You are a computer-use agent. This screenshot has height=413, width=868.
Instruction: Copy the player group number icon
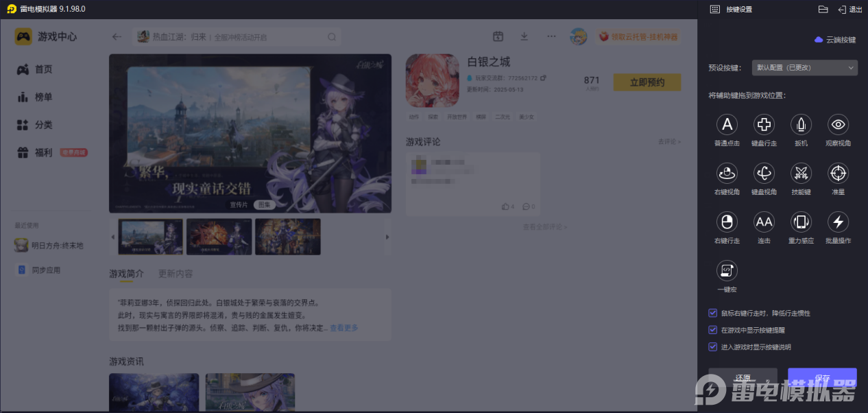543,78
